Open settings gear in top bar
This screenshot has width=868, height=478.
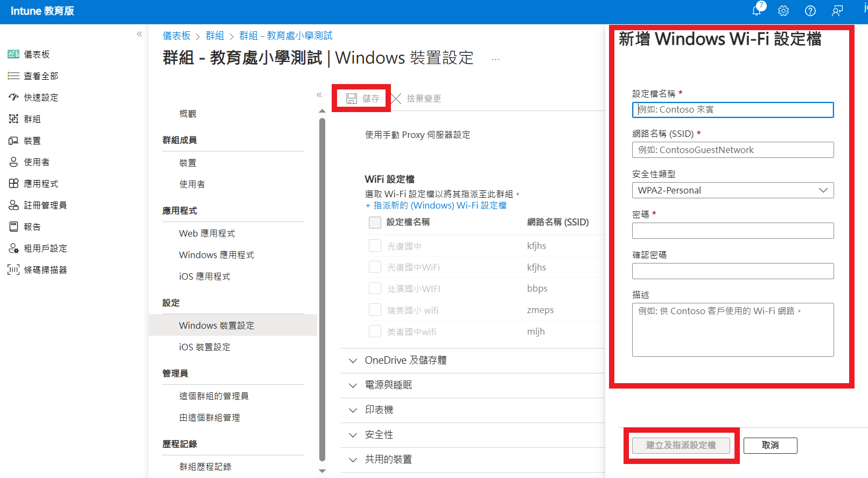tap(783, 11)
